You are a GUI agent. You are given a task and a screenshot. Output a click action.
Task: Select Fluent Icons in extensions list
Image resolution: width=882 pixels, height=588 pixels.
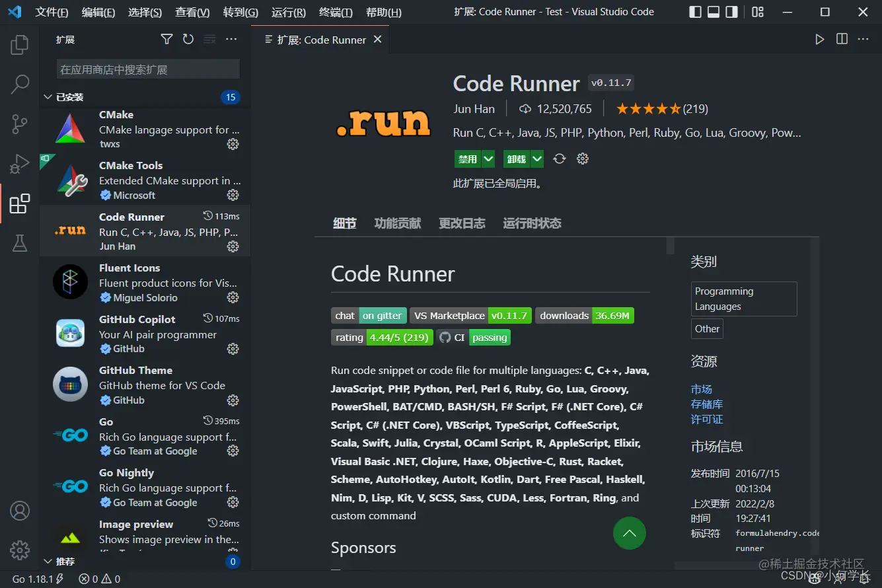(x=145, y=283)
